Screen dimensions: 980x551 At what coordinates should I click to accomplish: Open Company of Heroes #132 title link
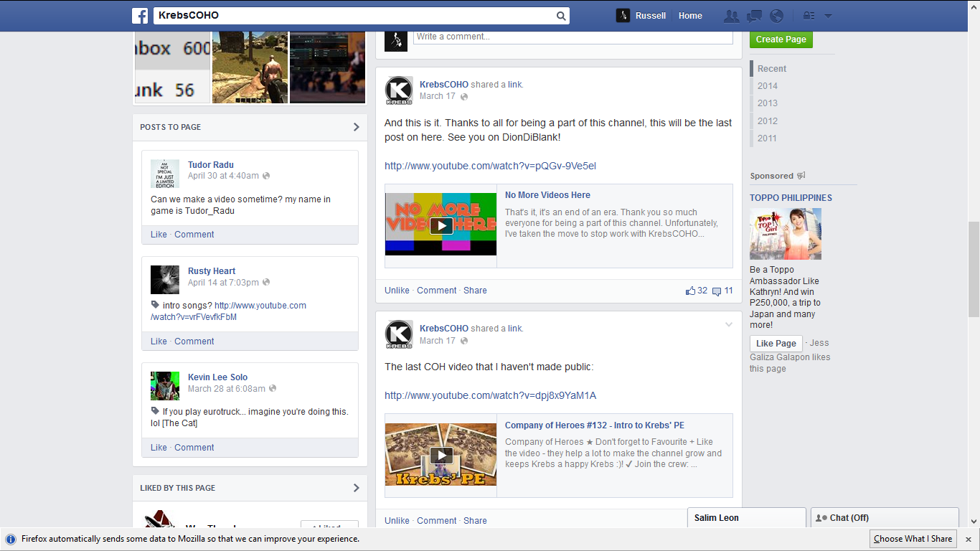tap(595, 425)
